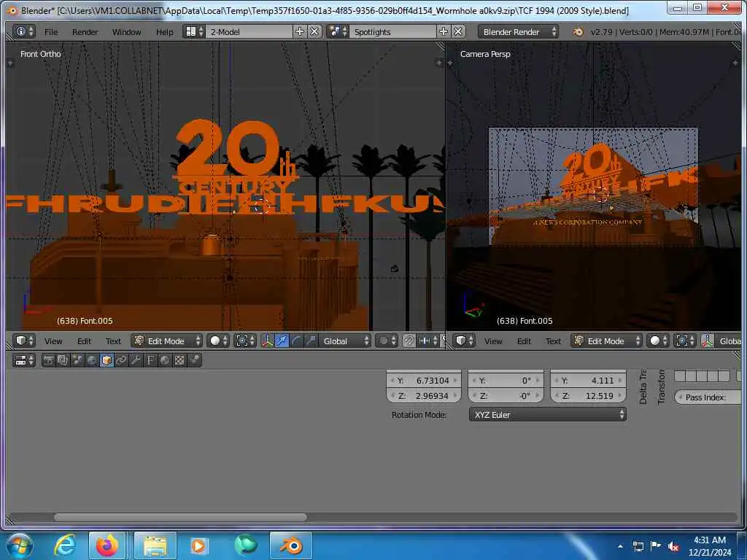The image size is (747, 560).
Task: Click the Spotlights scene name field
Action: (393, 32)
